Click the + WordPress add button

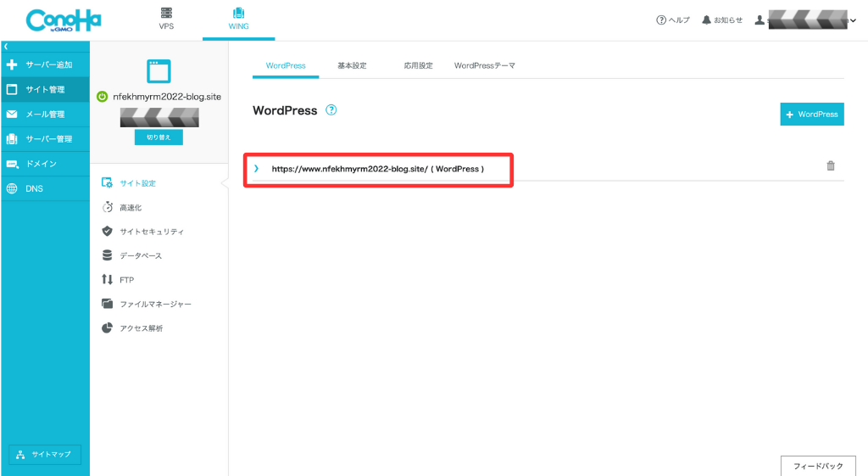pos(812,115)
